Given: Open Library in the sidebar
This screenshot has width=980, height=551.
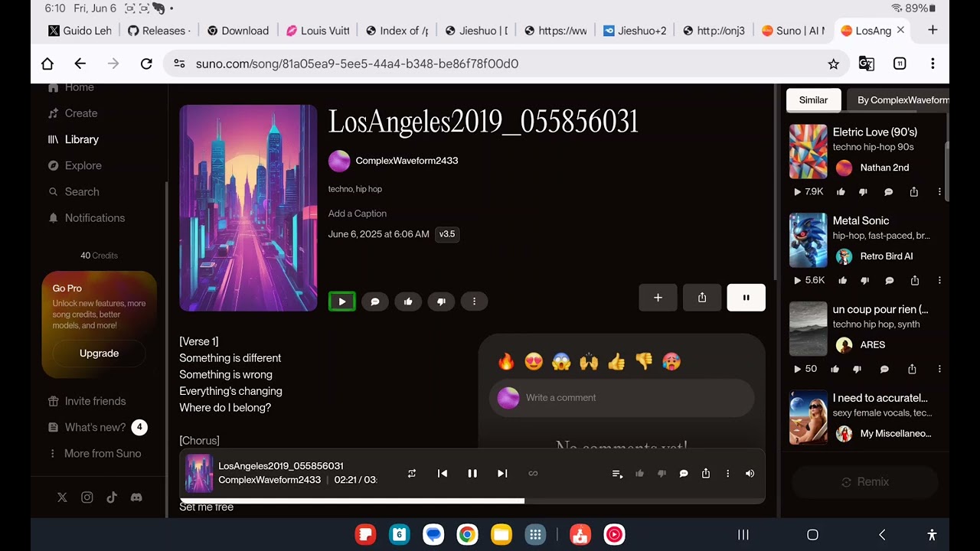Looking at the screenshot, I should (x=73, y=139).
